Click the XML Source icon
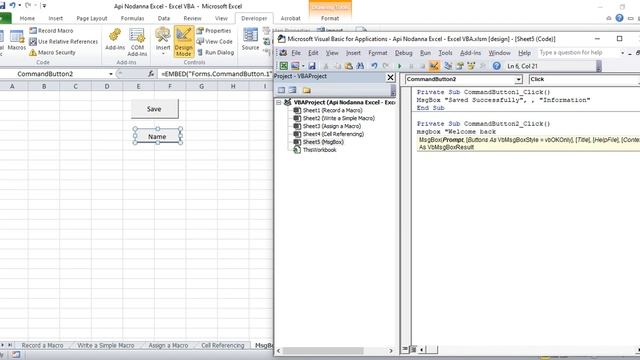Image resolution: width=640 pixels, height=360 pixels. click(250, 39)
